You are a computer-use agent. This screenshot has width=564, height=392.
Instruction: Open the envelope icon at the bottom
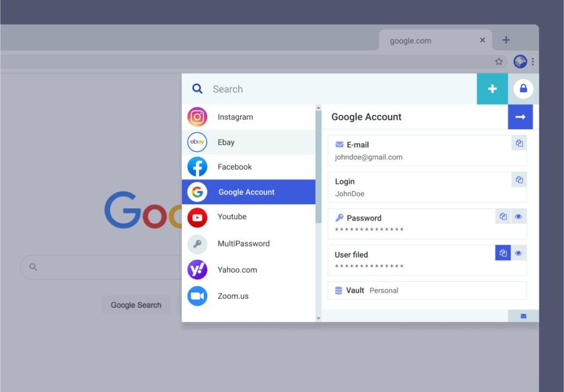pos(523,315)
